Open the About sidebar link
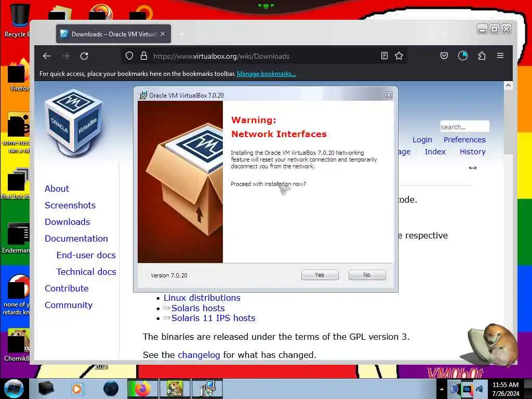The width and height of the screenshot is (532, 399). pyautogui.click(x=57, y=189)
